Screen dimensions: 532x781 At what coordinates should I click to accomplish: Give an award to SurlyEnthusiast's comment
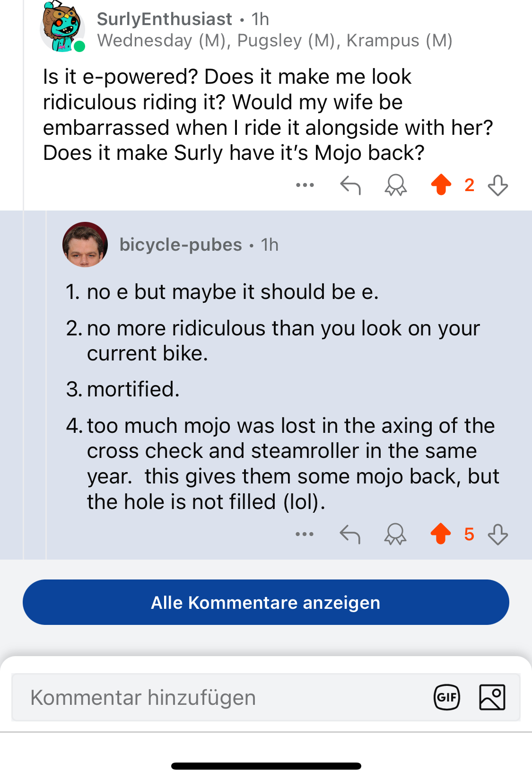396,185
